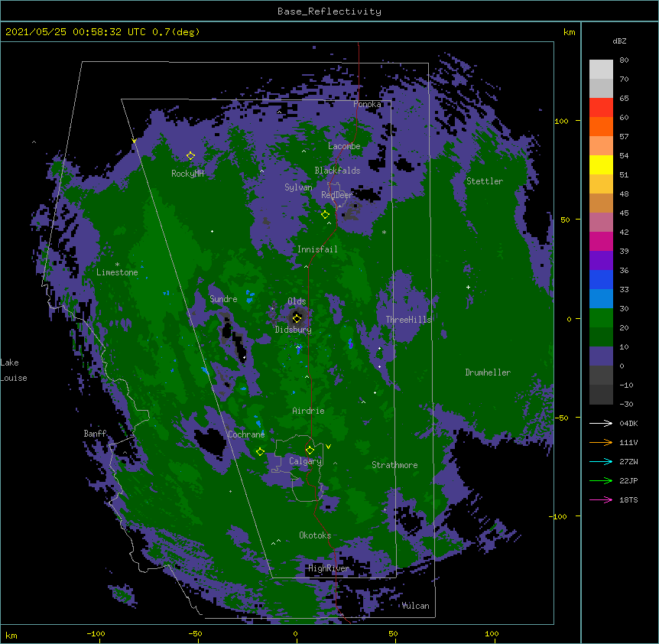
Task: Select yellow station marker below Cochrane label
Action: [x=260, y=452]
